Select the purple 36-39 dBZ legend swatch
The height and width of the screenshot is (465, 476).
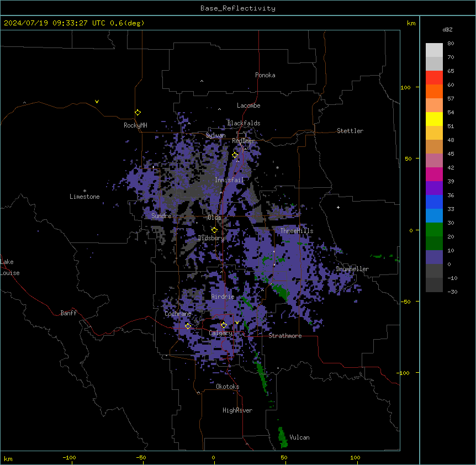[x=434, y=188]
